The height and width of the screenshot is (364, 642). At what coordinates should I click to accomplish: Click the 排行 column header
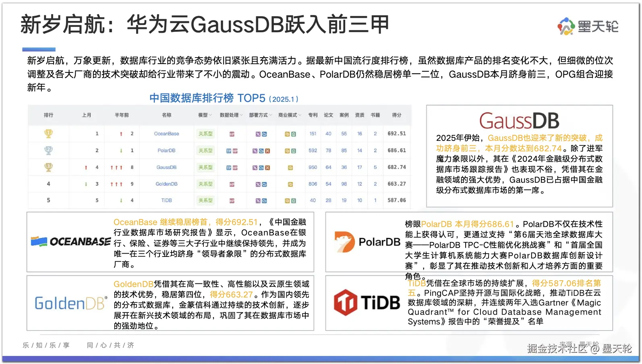(48, 115)
